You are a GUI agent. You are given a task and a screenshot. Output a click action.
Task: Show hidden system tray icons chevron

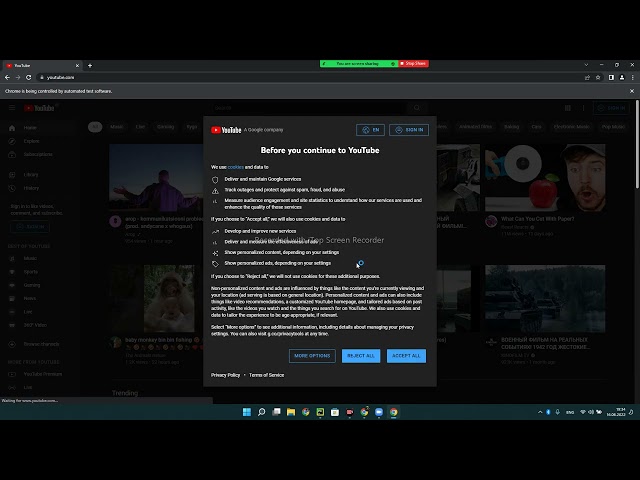540,412
